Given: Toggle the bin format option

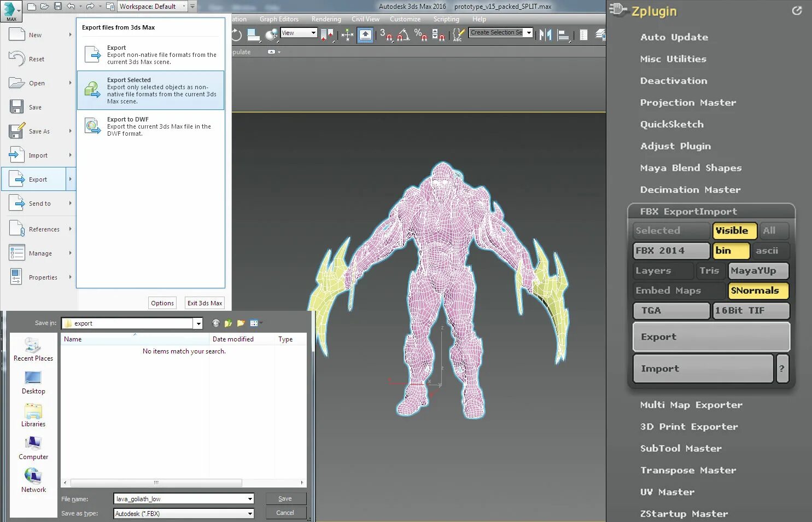Looking at the screenshot, I should point(732,251).
